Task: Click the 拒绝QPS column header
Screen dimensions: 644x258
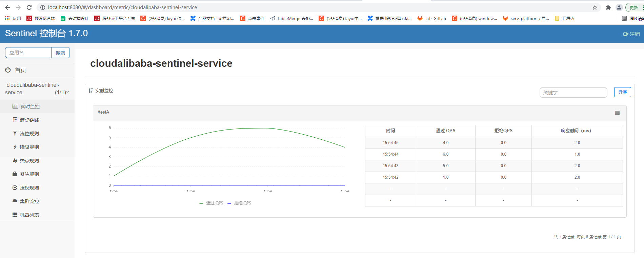Action: pos(503,131)
